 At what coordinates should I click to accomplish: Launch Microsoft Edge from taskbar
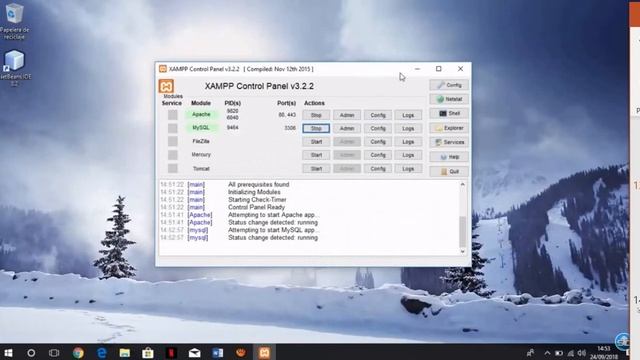click(x=101, y=353)
